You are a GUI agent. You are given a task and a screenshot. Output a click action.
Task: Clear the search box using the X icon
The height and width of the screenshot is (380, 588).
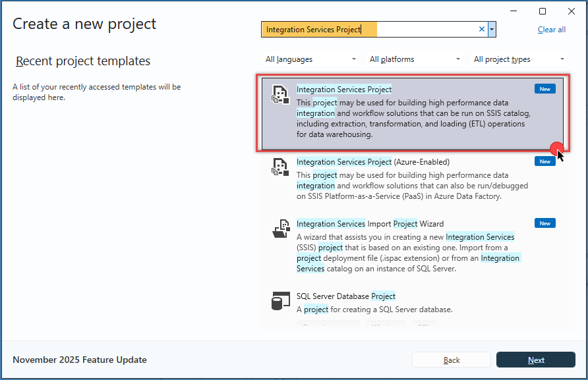pos(481,29)
